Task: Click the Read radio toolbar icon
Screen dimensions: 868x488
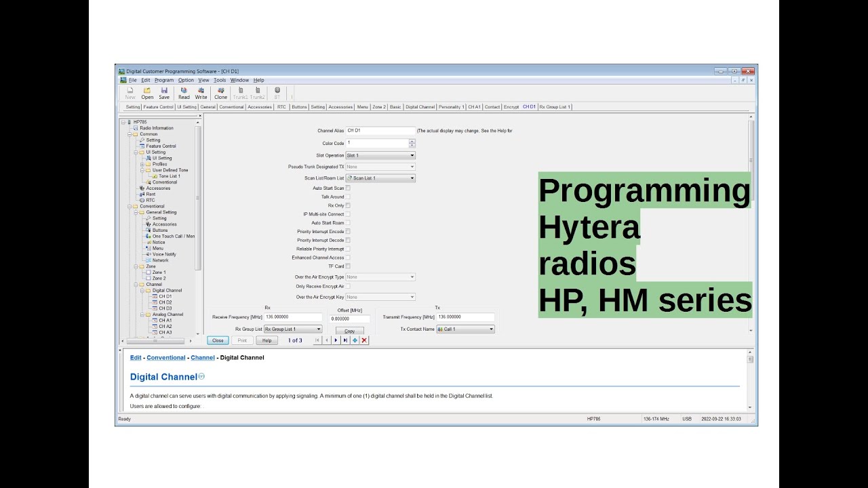Action: [184, 93]
